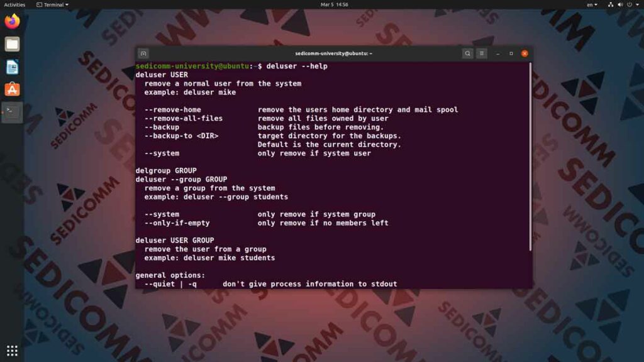The image size is (644, 362).
Task: Click the terminal window title text
Action: (x=333, y=53)
